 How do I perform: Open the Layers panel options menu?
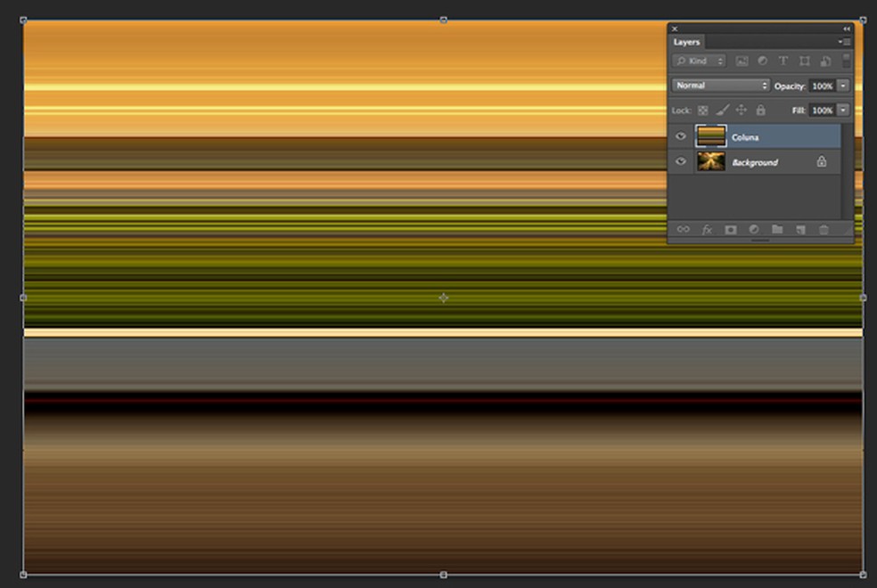845,42
